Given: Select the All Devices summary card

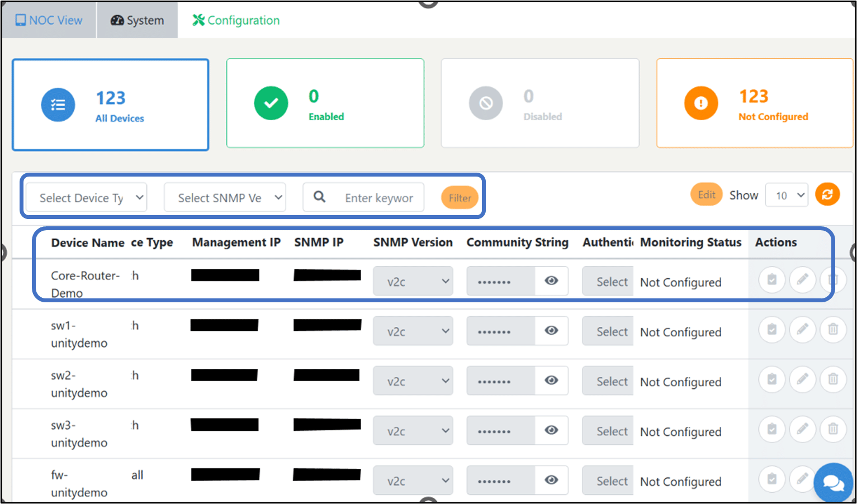Looking at the screenshot, I should click(111, 104).
